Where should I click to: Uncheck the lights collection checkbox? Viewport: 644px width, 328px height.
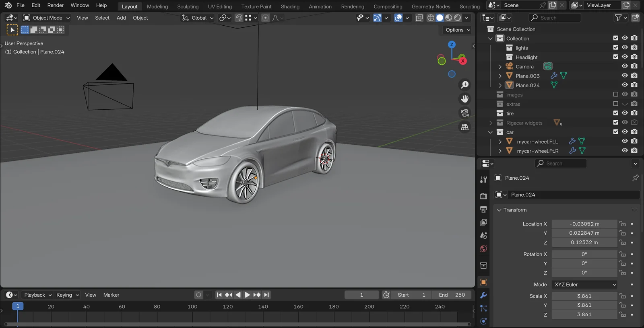(615, 47)
